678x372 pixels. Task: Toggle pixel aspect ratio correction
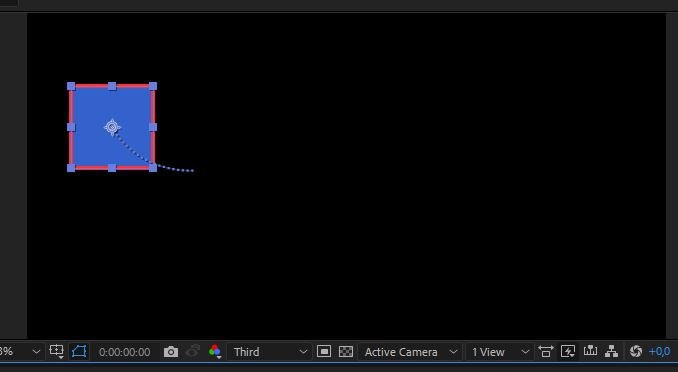(x=546, y=351)
